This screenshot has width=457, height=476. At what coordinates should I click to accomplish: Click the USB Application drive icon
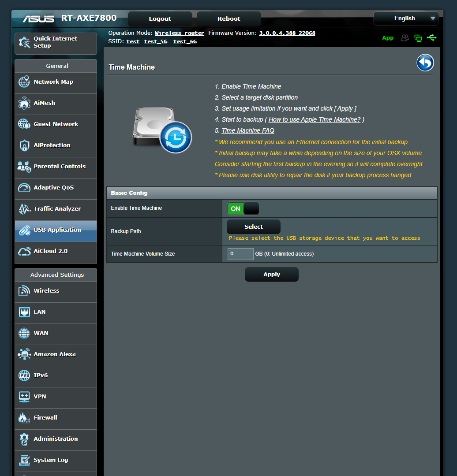pyautogui.click(x=24, y=230)
